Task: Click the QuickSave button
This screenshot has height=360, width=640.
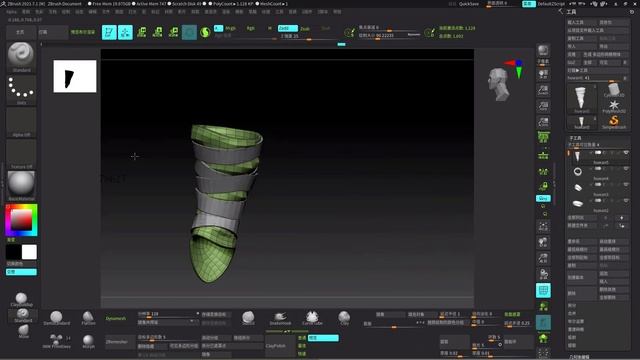Action: pos(469,4)
